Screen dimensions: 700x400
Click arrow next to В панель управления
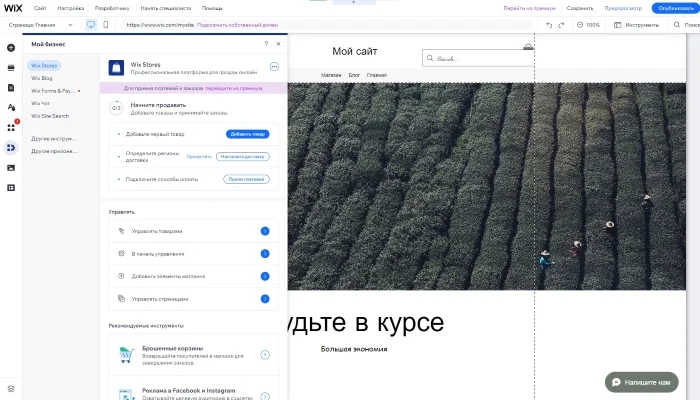265,254
